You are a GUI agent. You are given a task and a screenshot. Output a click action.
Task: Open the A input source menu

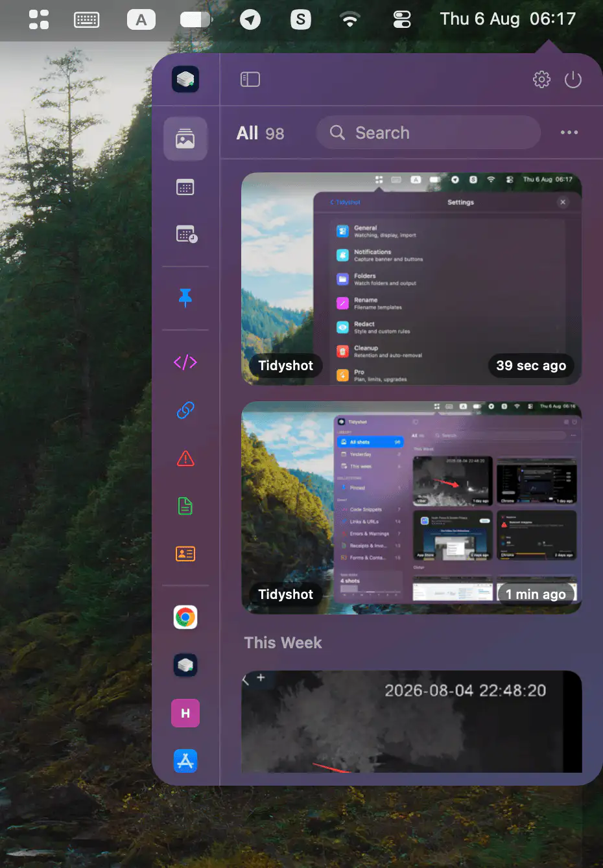141,20
